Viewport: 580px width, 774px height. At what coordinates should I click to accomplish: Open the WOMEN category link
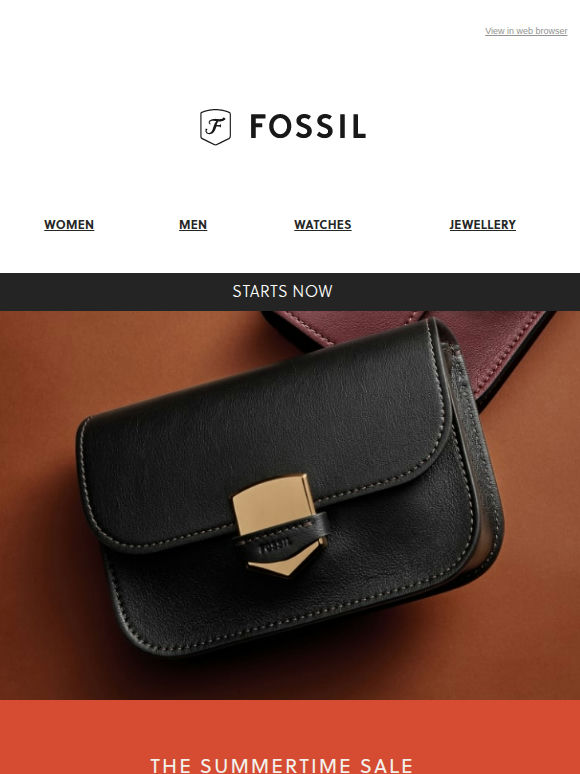[x=69, y=225]
